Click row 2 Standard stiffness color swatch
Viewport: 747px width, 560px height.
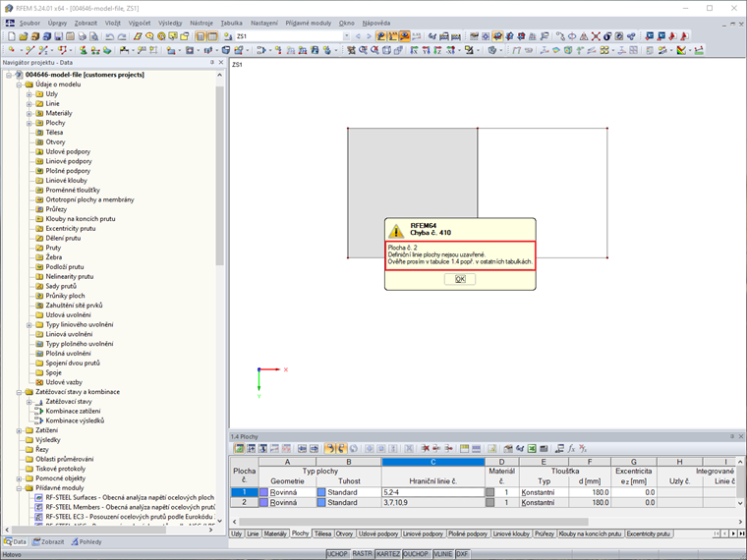pyautogui.click(x=321, y=502)
